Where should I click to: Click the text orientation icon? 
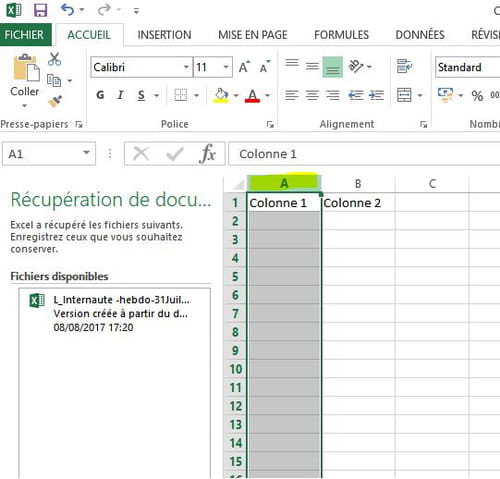pos(356,66)
